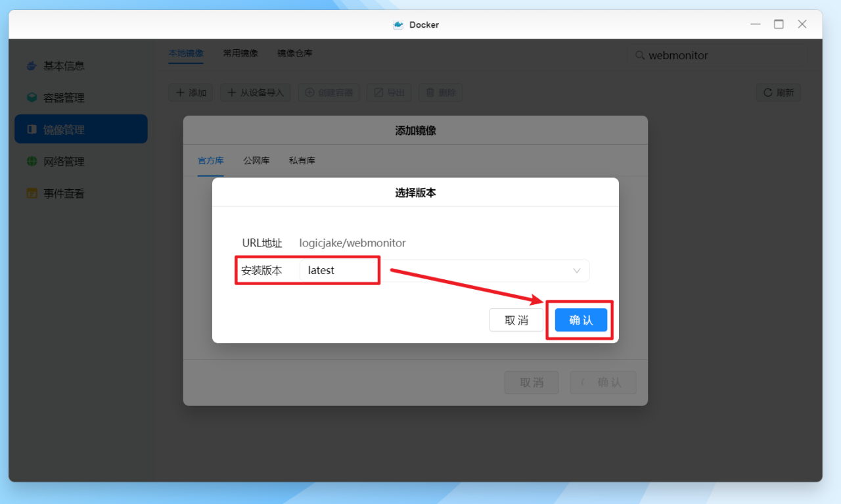The height and width of the screenshot is (504, 841).
Task: Select 容器管理 from the sidebar
Action: tap(64, 97)
